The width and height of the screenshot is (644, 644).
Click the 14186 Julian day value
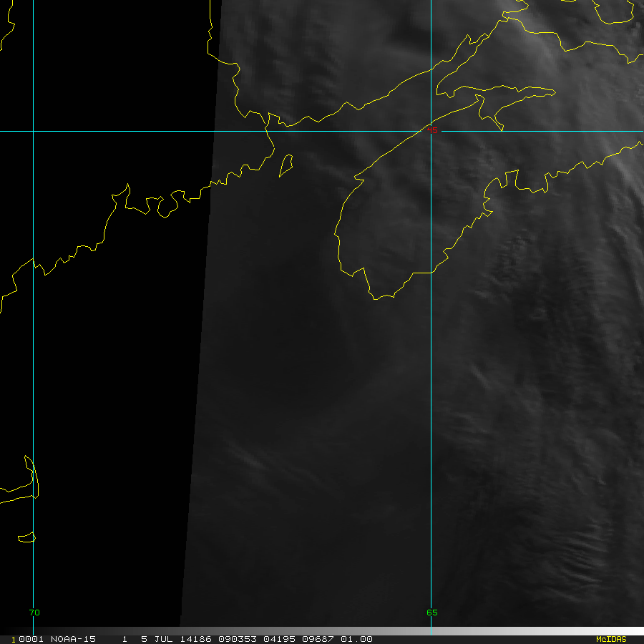pos(196,639)
